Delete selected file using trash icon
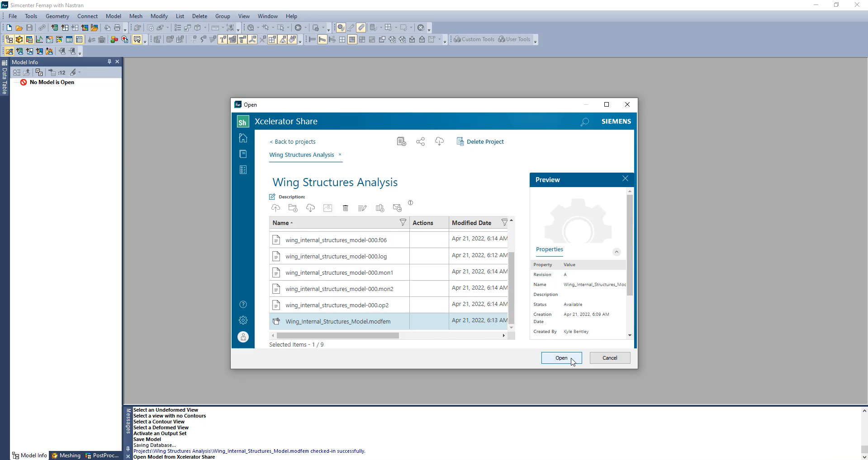The width and height of the screenshot is (868, 460). pyautogui.click(x=346, y=208)
